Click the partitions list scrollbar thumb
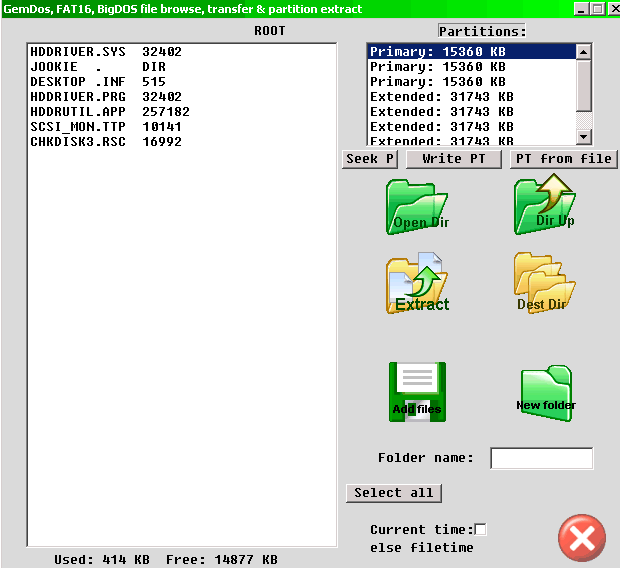The width and height of the screenshot is (620, 568). pyautogui.click(x=584, y=85)
